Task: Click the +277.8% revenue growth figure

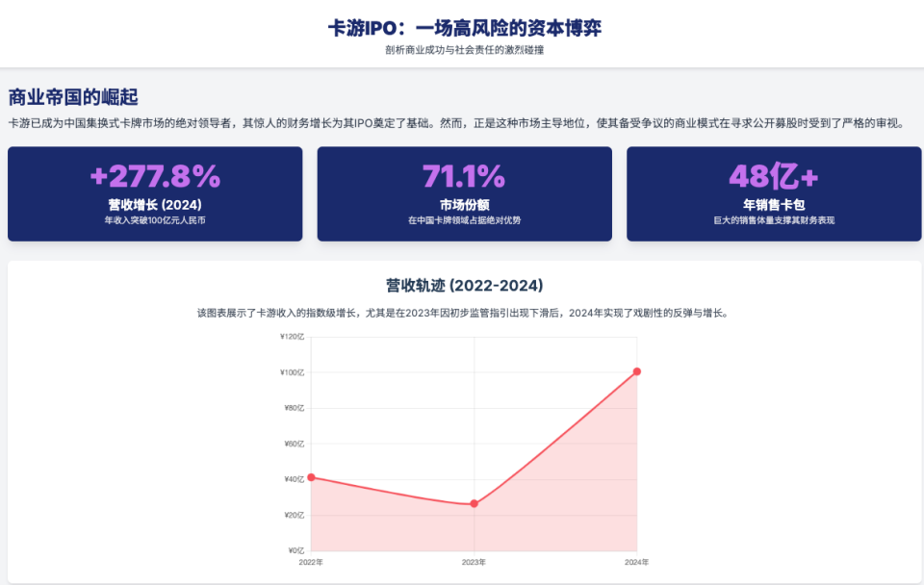Action: (155, 176)
